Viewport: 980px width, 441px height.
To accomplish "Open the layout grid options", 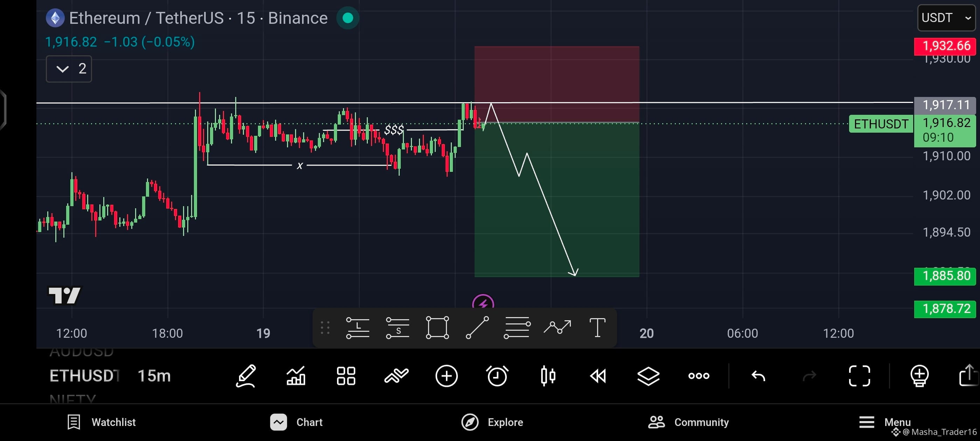I will tap(346, 376).
